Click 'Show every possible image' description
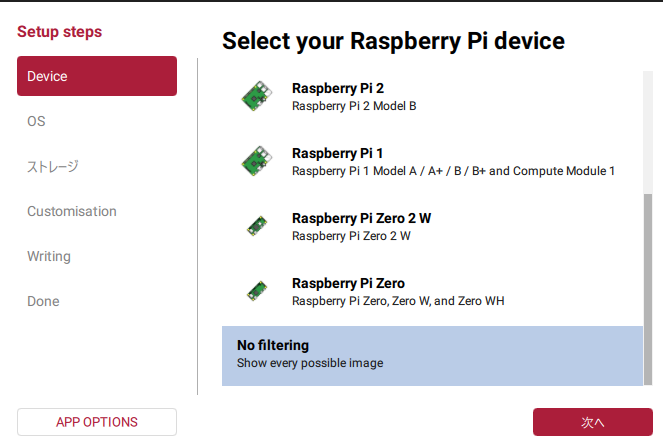Viewport: 663px width, 444px height. (310, 364)
